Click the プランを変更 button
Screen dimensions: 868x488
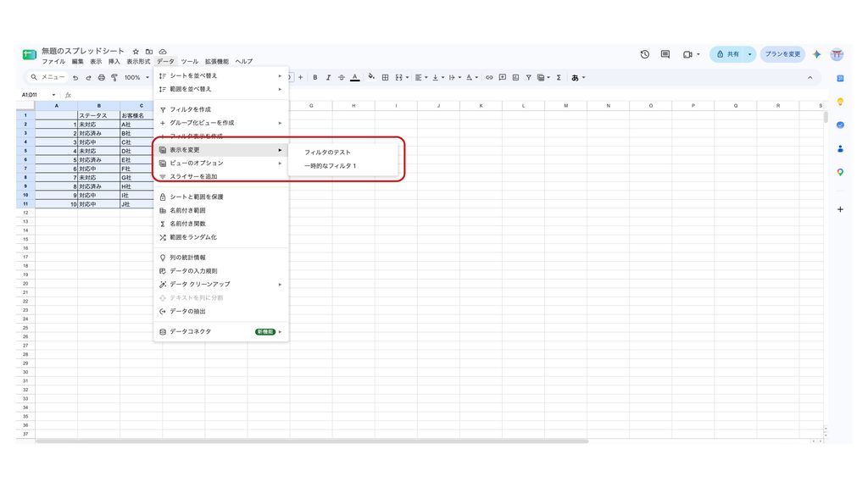tap(782, 54)
